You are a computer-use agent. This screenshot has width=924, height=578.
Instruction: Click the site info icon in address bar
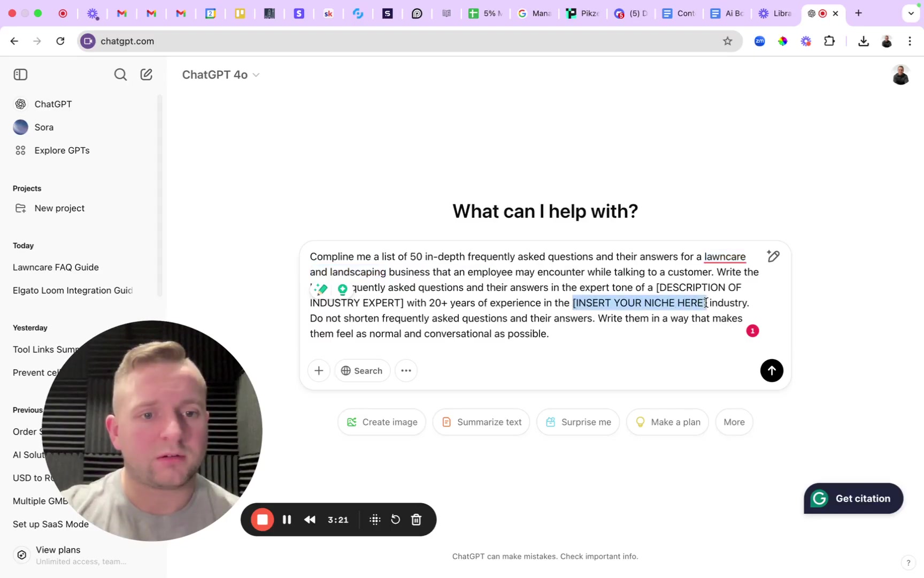pos(88,41)
